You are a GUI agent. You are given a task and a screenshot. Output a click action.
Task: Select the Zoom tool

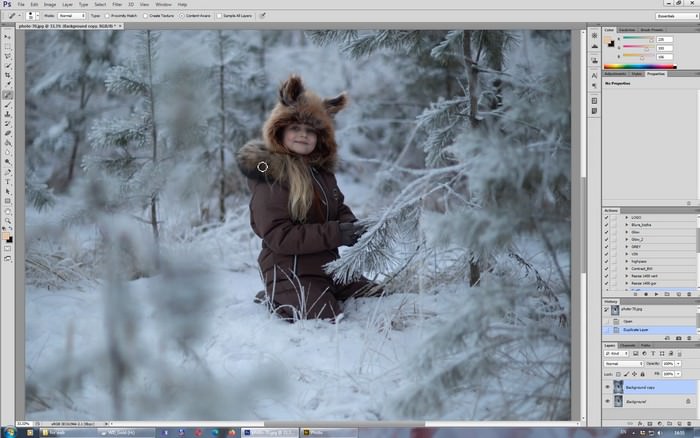tap(8, 221)
